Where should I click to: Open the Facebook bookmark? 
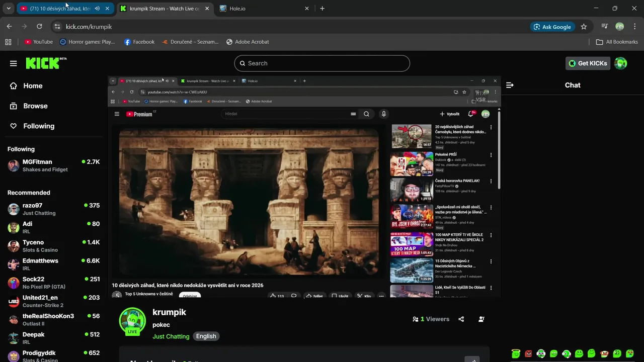(x=139, y=42)
